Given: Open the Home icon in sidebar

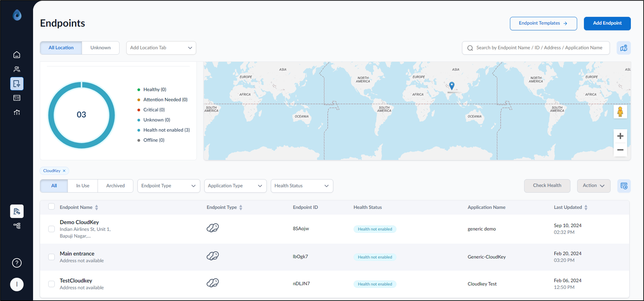Looking at the screenshot, I should pyautogui.click(x=17, y=55).
